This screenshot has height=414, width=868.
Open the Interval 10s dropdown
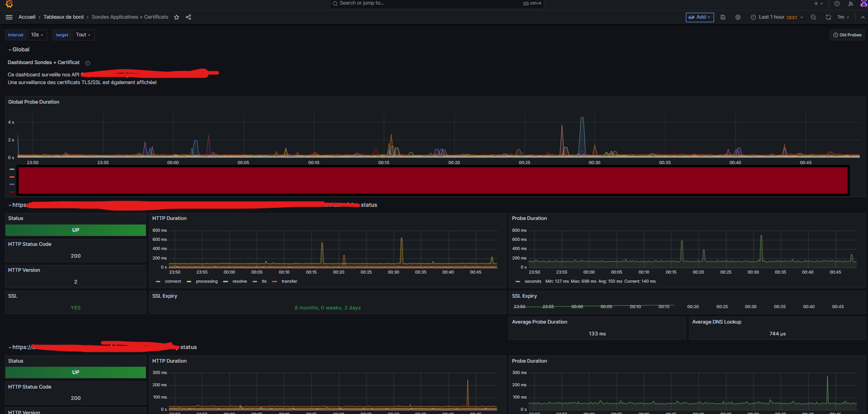click(37, 35)
